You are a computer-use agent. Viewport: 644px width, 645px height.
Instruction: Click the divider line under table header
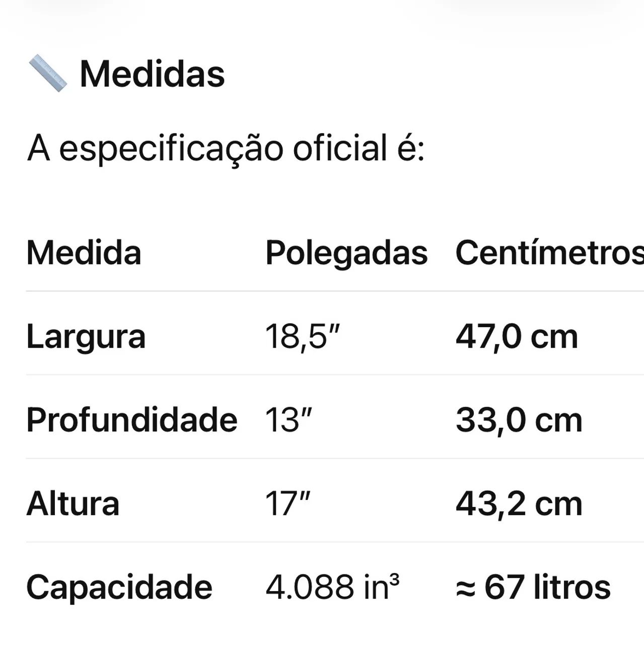tap(335, 291)
